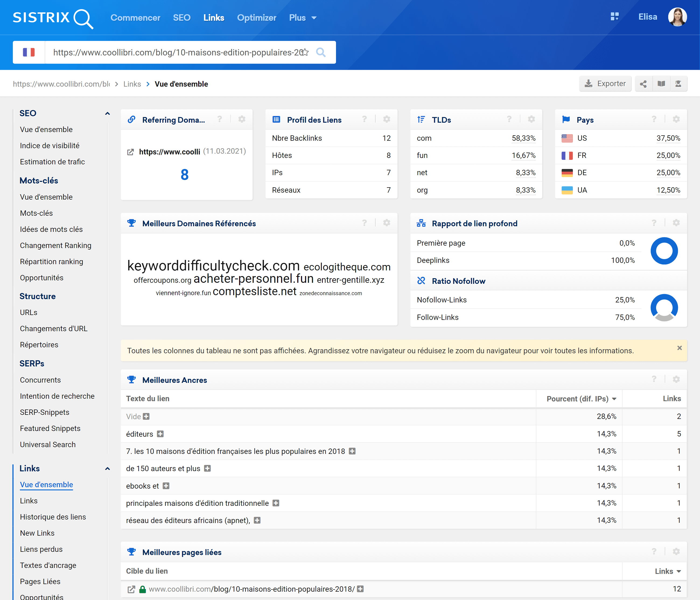Viewport: 700px width, 600px height.
Task: Open the Plus dropdown menu
Action: tap(303, 17)
